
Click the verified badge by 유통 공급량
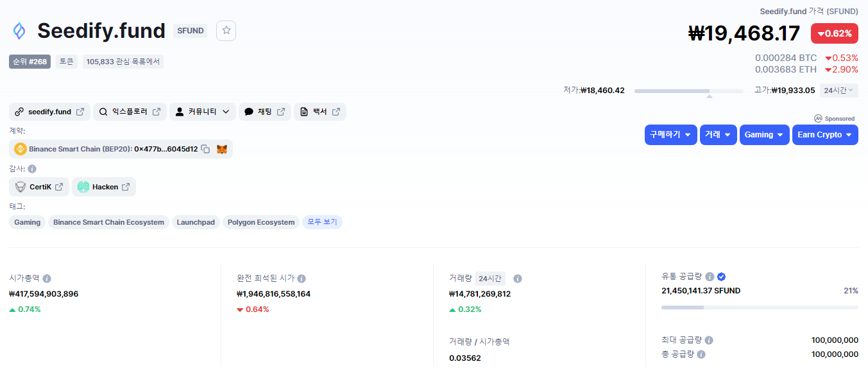pos(721,277)
